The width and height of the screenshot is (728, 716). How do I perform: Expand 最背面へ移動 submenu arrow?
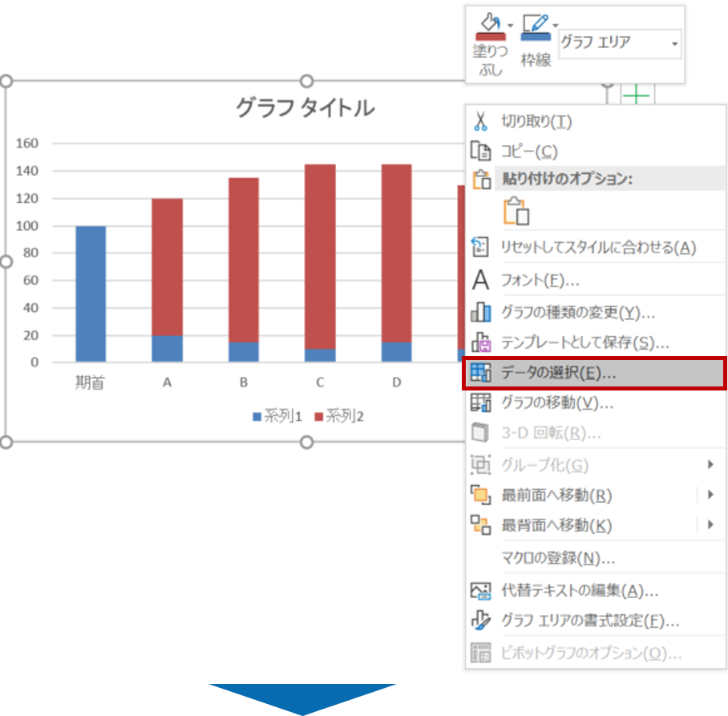pos(710,525)
